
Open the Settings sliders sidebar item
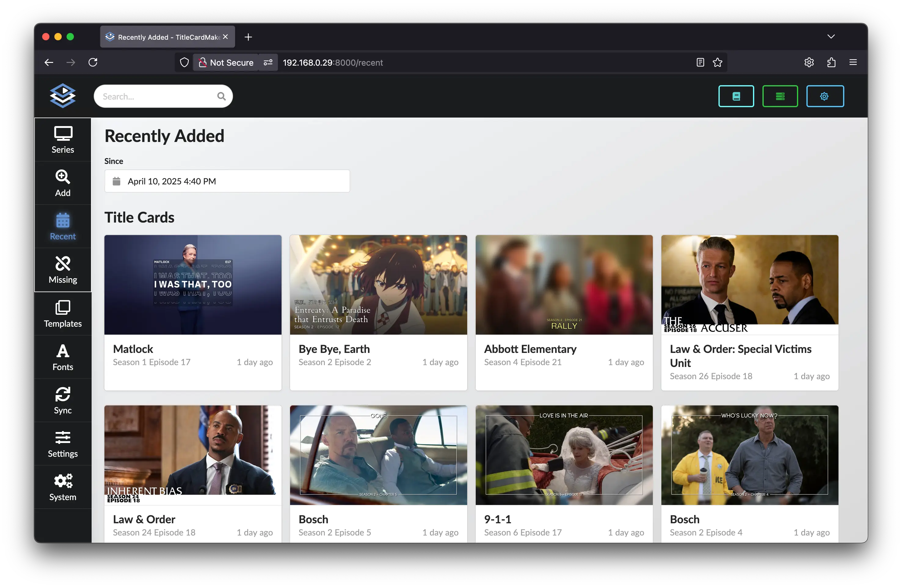coord(63,444)
